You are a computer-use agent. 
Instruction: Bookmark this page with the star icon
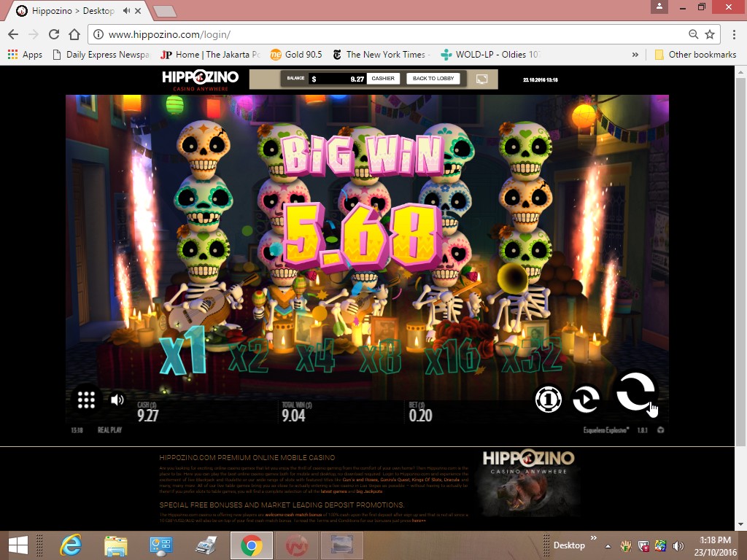(710, 34)
